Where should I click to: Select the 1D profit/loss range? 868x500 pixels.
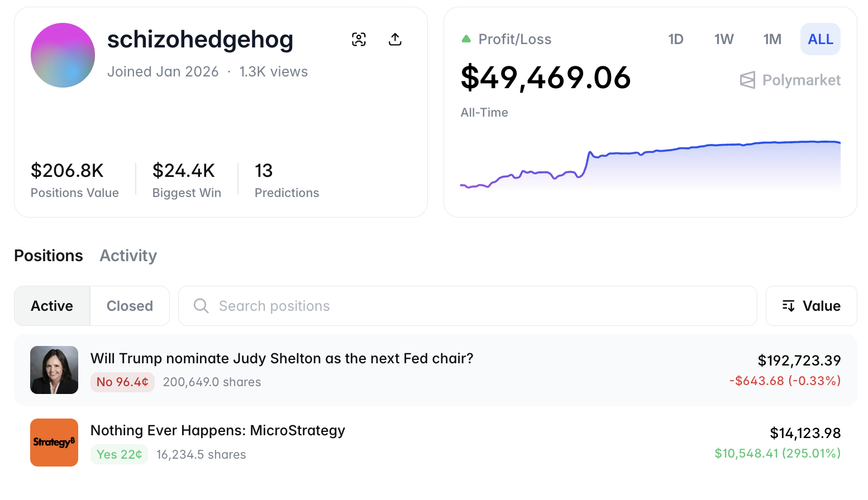coord(675,39)
